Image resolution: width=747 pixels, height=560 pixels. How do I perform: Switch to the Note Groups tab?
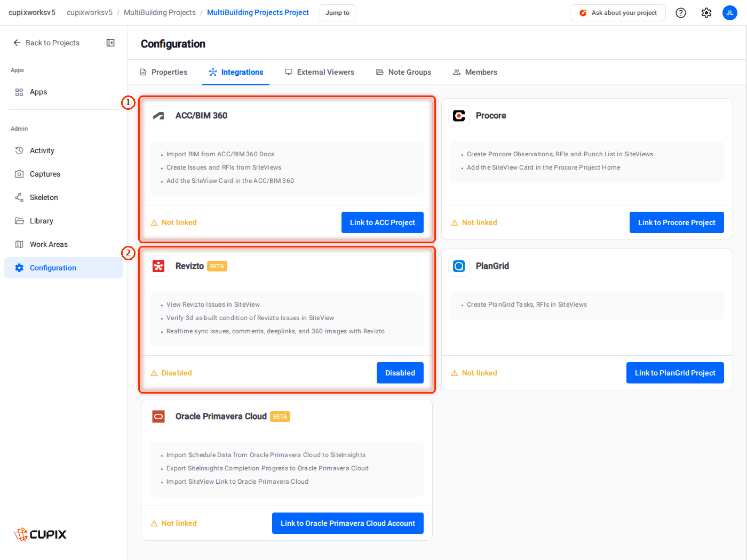(x=403, y=72)
